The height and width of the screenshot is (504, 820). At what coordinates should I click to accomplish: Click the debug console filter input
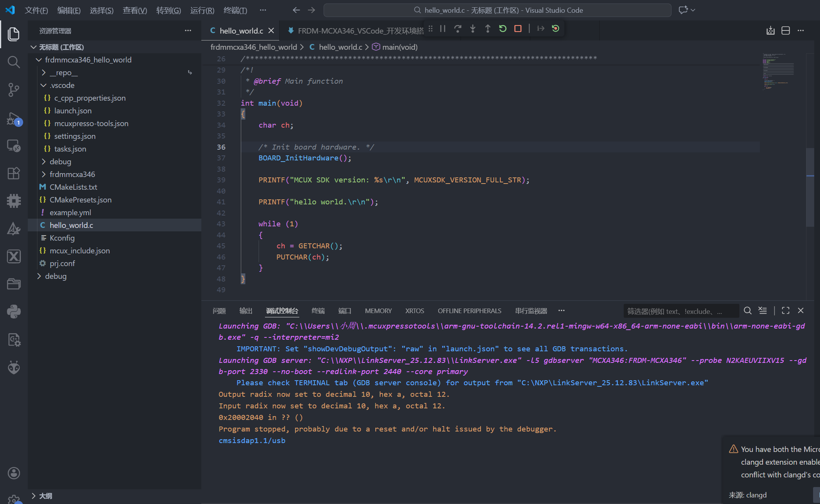(681, 311)
